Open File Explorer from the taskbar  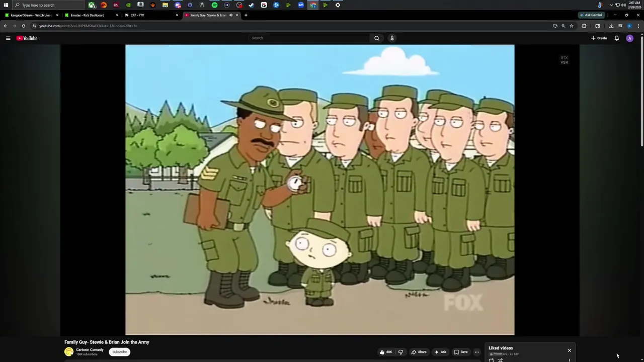point(165,5)
